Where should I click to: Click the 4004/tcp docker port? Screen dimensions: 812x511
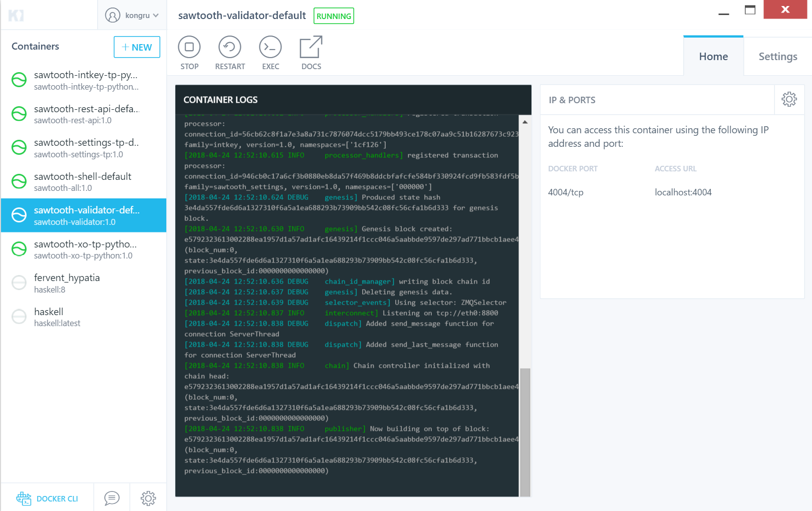pos(566,192)
